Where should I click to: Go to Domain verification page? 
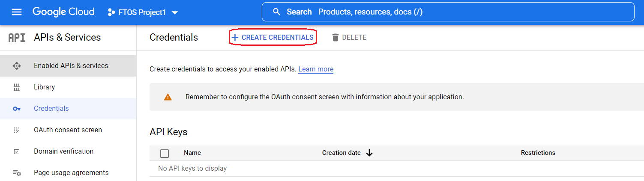63,151
